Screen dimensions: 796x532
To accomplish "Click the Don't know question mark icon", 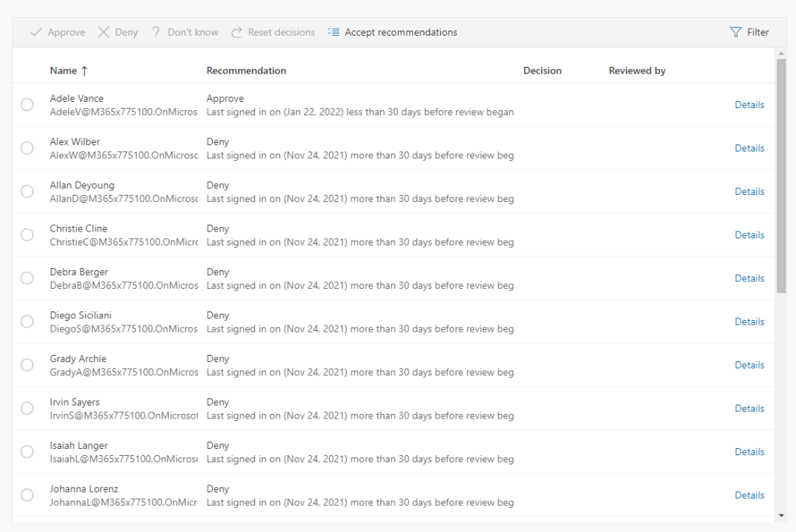I will click(x=155, y=33).
